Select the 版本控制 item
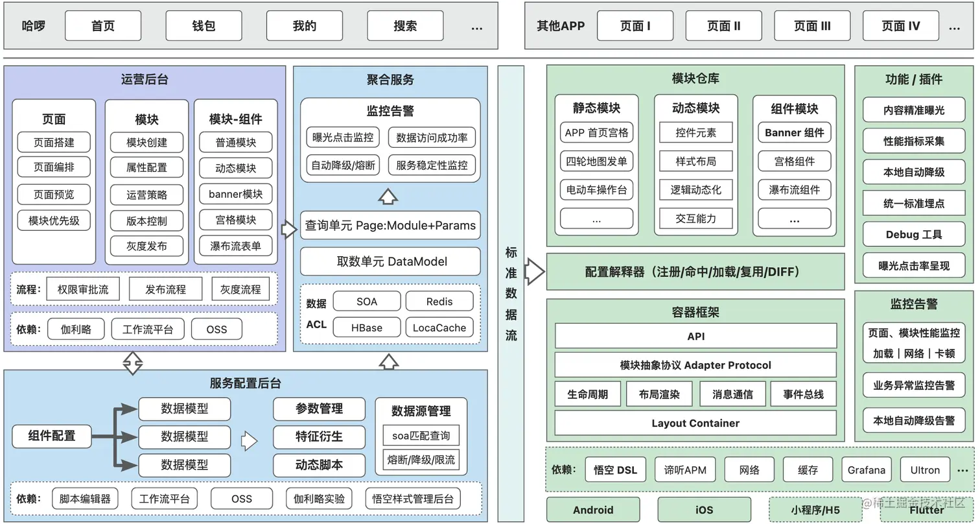Image resolution: width=980 pixels, height=524 pixels. tap(146, 220)
